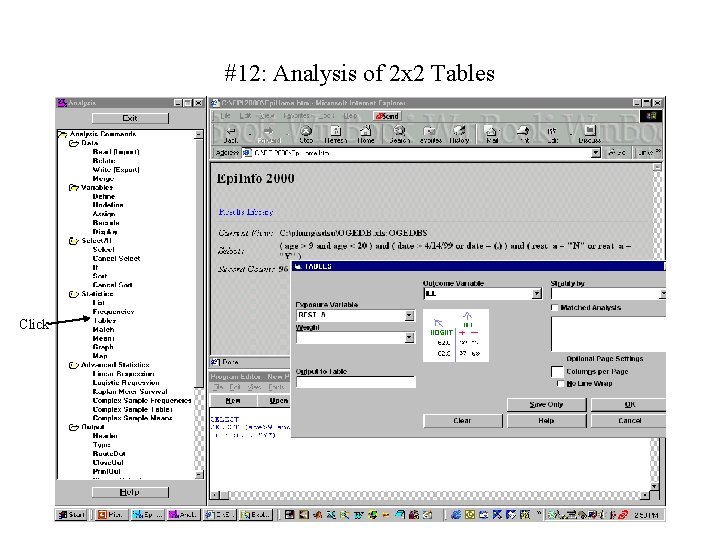This screenshot has width=720, height=540.
Task: Click the Stop toolbar icon
Action: [306, 135]
